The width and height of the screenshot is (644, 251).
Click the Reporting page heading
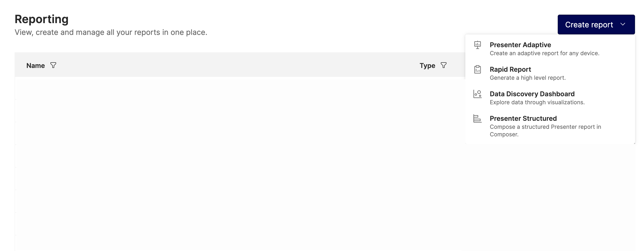[41, 19]
